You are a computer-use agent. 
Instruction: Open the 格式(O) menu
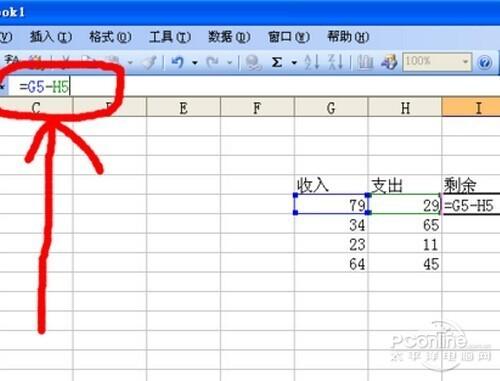[110, 37]
